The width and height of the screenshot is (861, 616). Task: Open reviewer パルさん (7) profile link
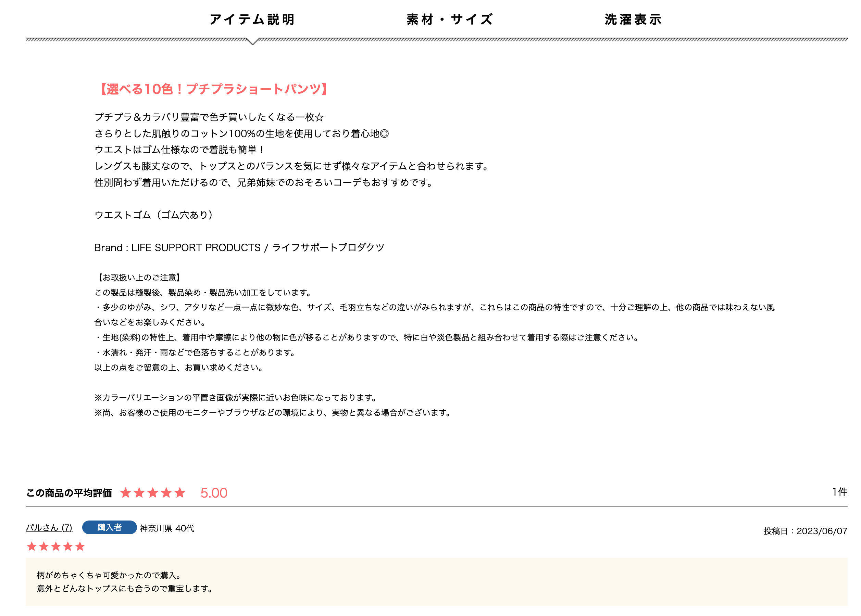click(49, 528)
